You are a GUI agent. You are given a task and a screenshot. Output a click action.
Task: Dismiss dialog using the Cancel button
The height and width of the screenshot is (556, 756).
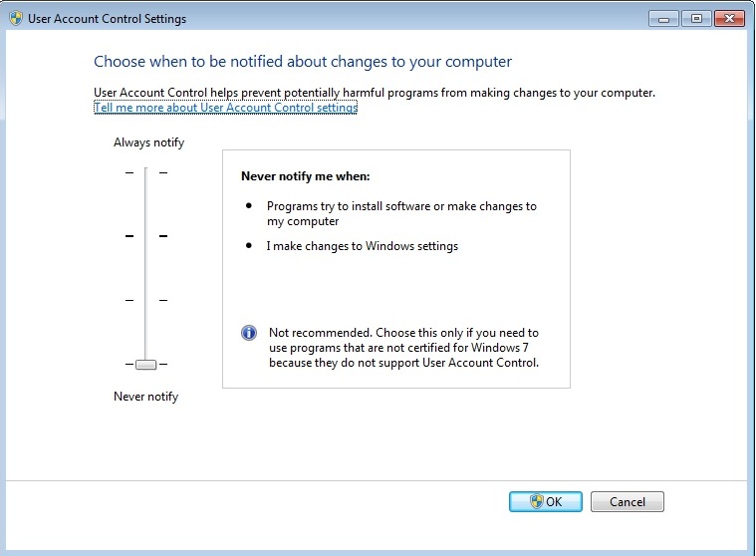click(627, 501)
